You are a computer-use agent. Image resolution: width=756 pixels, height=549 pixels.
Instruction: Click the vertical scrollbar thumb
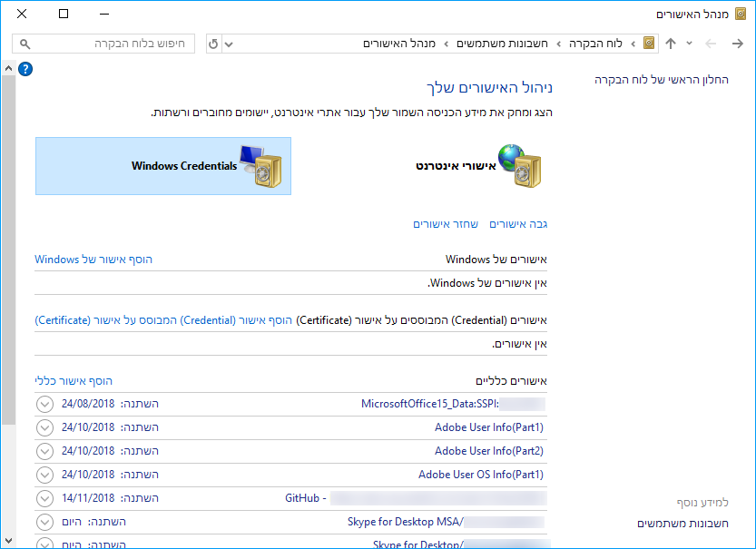pos(8,250)
